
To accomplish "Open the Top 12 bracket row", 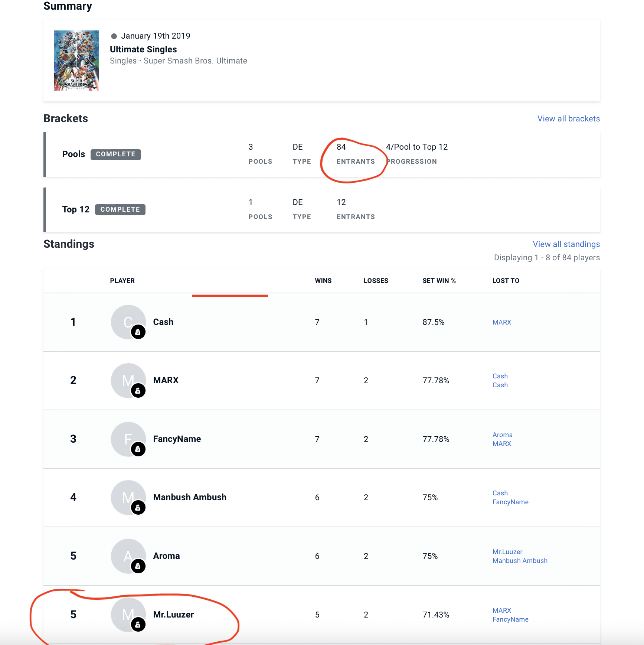I will click(x=322, y=210).
